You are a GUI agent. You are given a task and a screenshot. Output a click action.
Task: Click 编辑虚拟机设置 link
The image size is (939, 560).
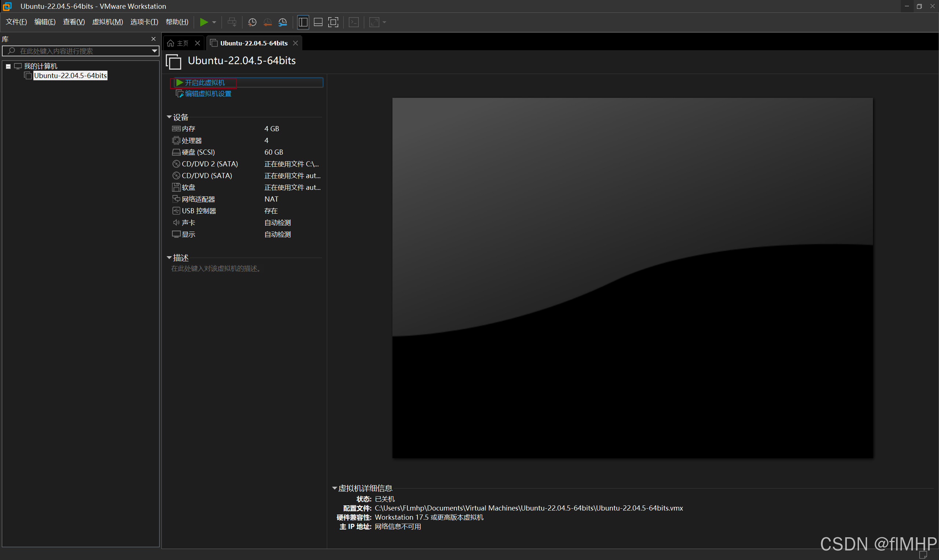coord(208,93)
